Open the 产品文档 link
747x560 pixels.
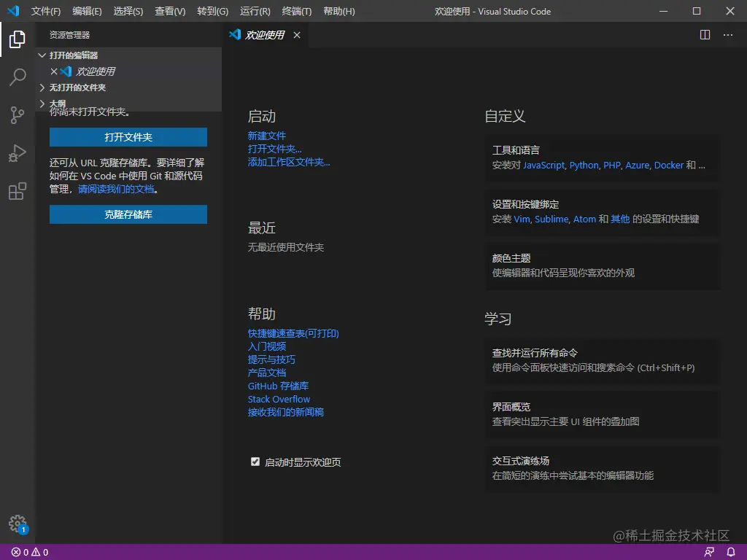(267, 373)
